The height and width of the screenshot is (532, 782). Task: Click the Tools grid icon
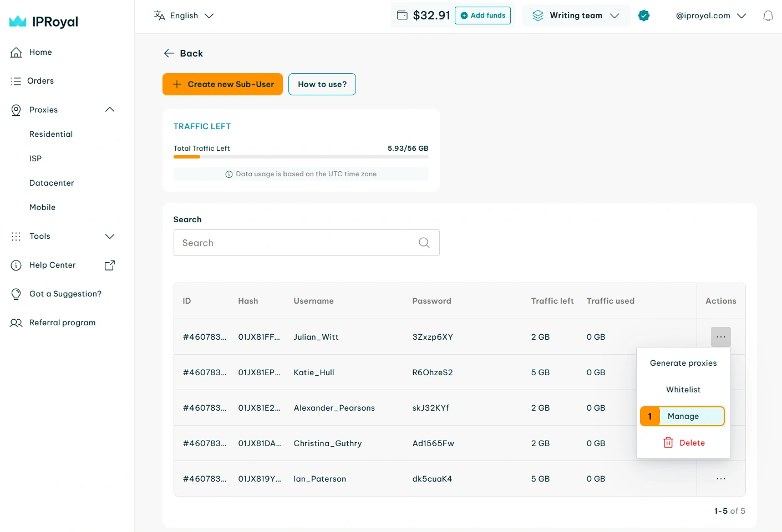[x=16, y=236]
